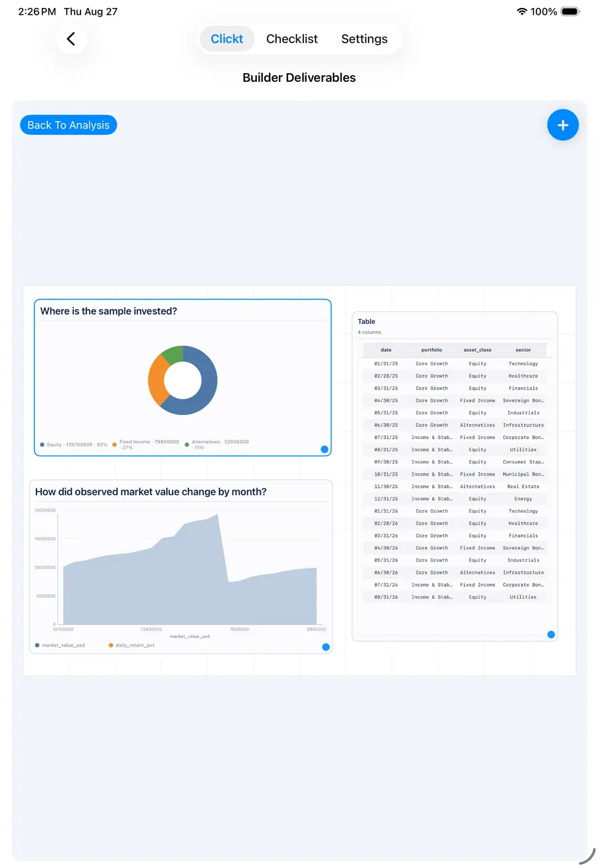The image size is (599, 868).
Task: Select the green Alternatives donut segment
Action: click(x=172, y=354)
